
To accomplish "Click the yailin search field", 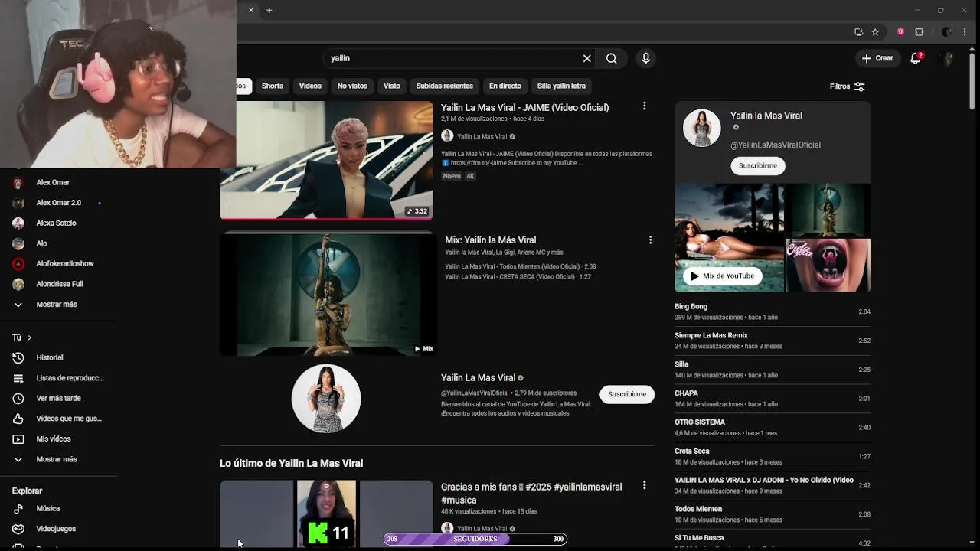I will click(452, 58).
